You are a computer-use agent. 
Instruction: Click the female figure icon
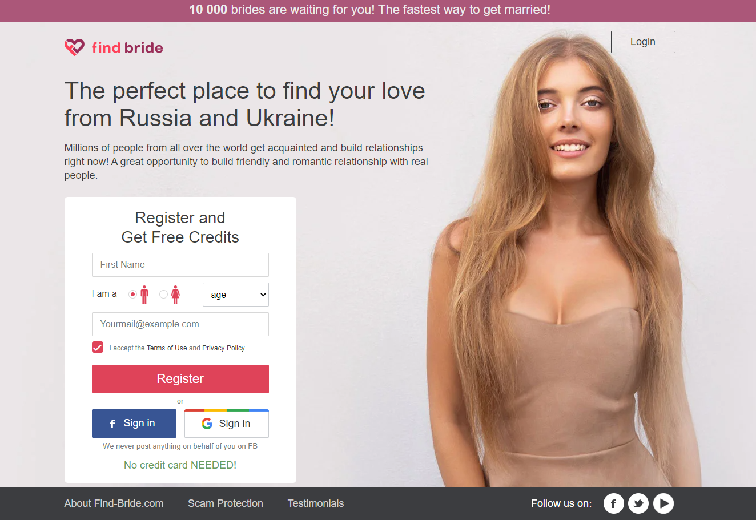(175, 295)
